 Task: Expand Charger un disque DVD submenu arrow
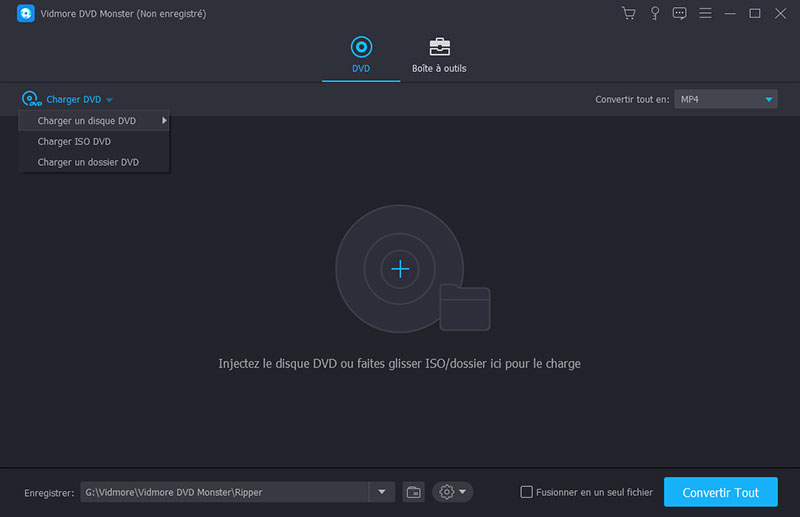pyautogui.click(x=164, y=120)
